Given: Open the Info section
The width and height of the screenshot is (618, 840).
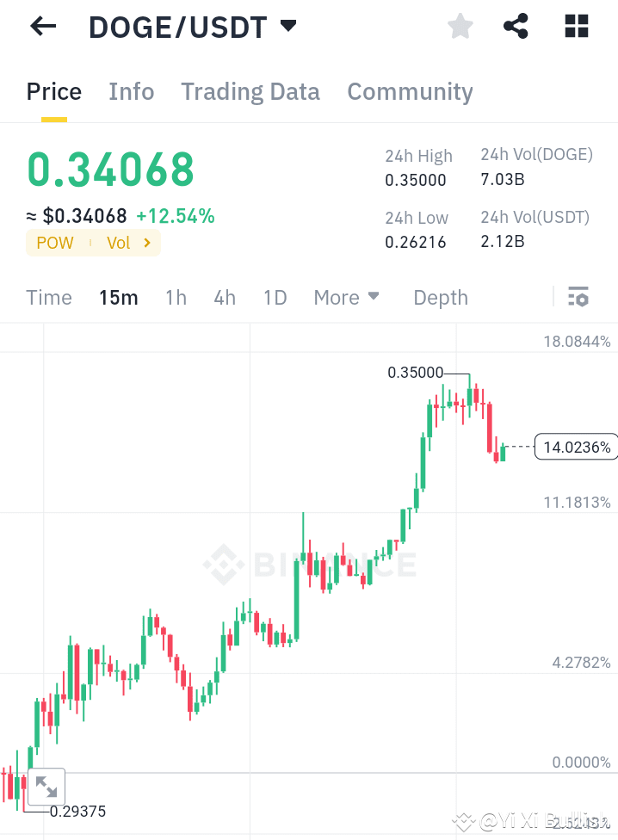Looking at the screenshot, I should [131, 91].
